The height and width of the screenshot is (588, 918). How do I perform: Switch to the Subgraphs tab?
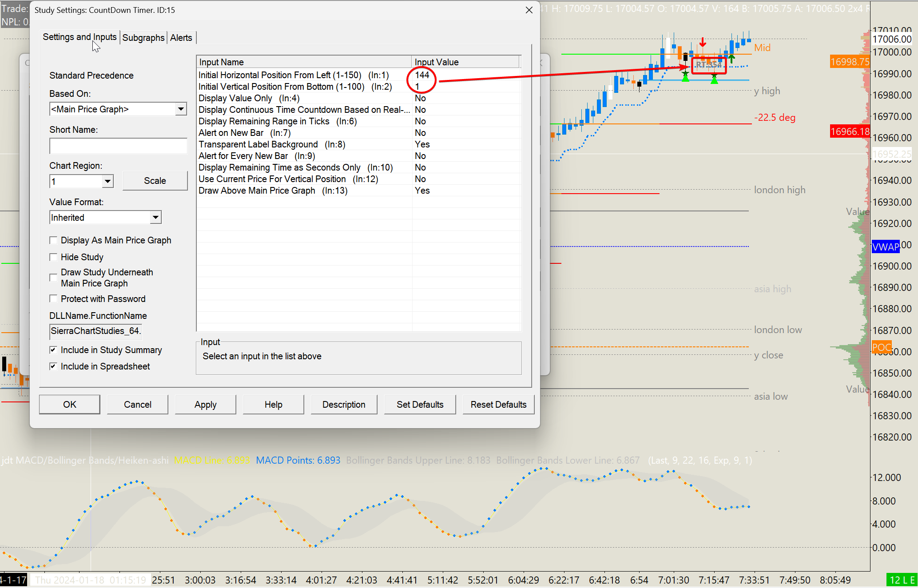143,38
